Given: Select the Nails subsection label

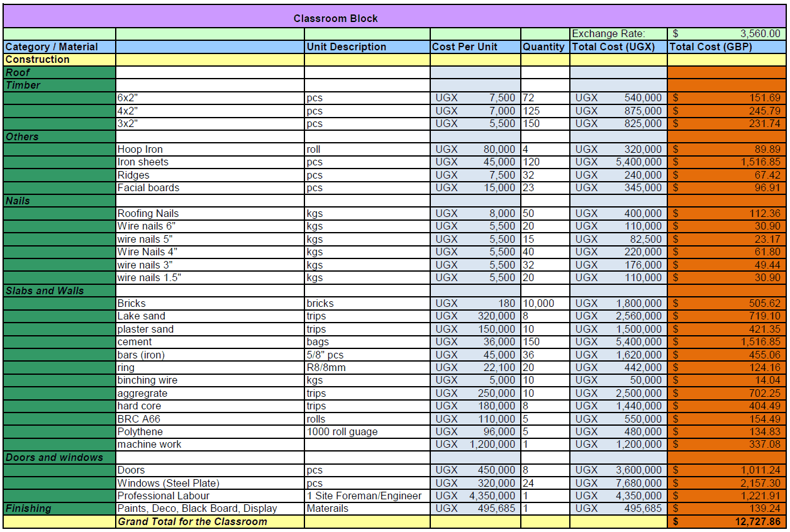Looking at the screenshot, I should click(59, 201).
